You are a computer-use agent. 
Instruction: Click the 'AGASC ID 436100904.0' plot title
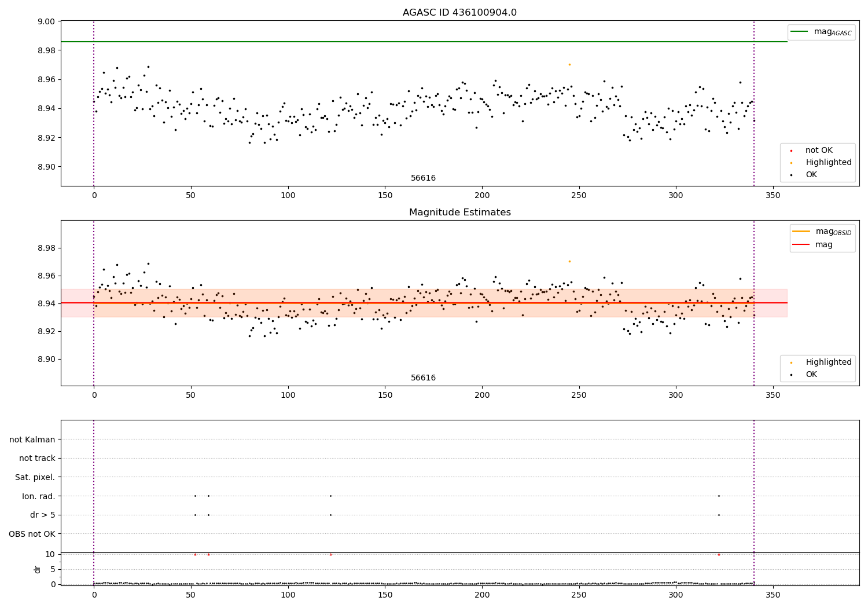460,13
